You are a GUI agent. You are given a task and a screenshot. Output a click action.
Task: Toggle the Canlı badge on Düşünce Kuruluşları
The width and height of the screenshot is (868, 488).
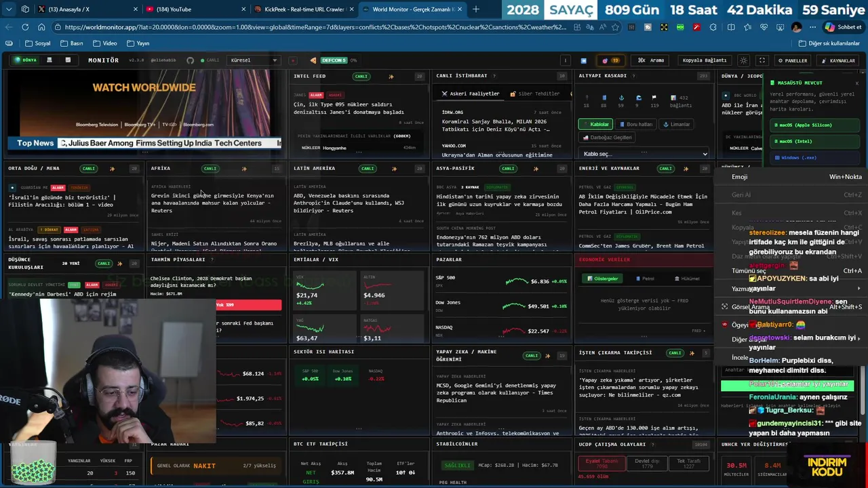click(104, 263)
